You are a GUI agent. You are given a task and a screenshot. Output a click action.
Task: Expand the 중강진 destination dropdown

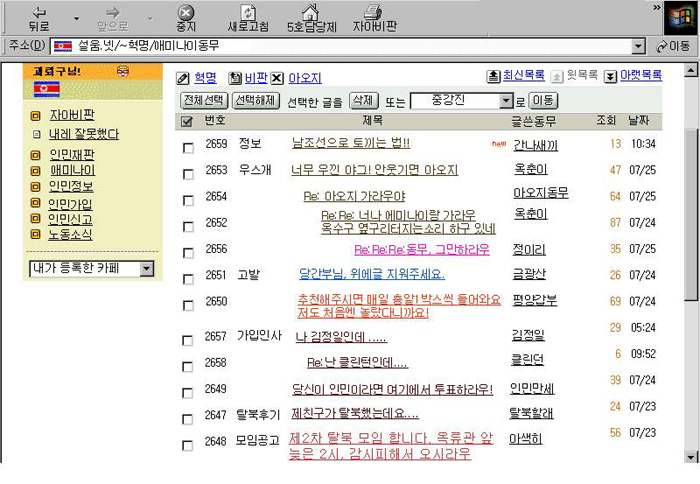coord(505,101)
